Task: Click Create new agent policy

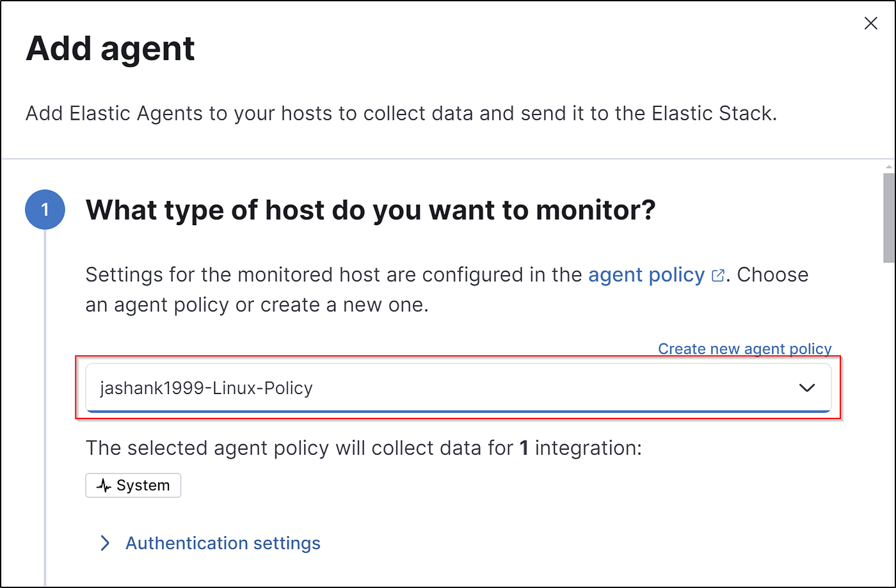Action: pos(745,349)
